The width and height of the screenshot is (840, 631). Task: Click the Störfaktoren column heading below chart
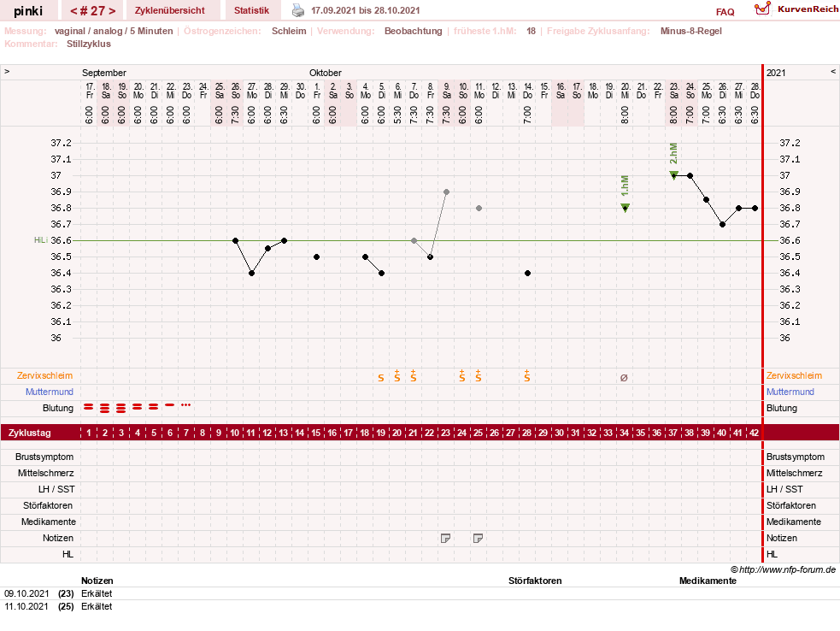point(535,581)
